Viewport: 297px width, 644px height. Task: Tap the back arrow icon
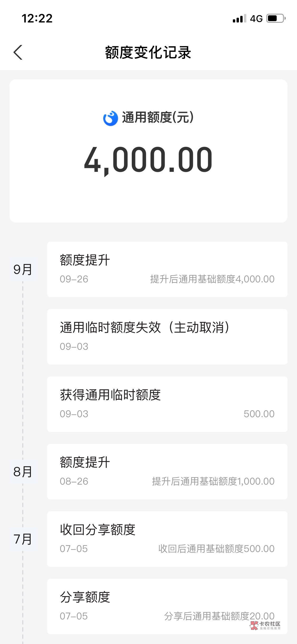(x=18, y=52)
